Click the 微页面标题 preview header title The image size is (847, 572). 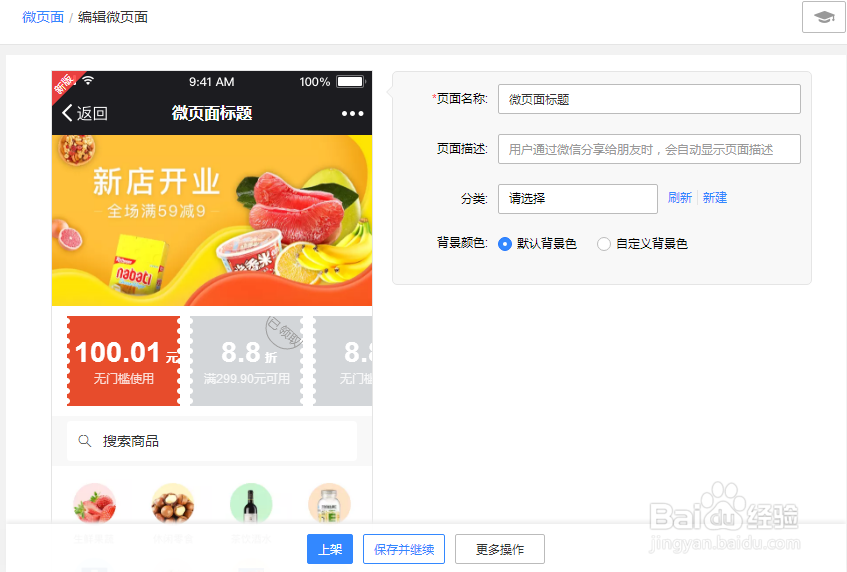click(212, 113)
